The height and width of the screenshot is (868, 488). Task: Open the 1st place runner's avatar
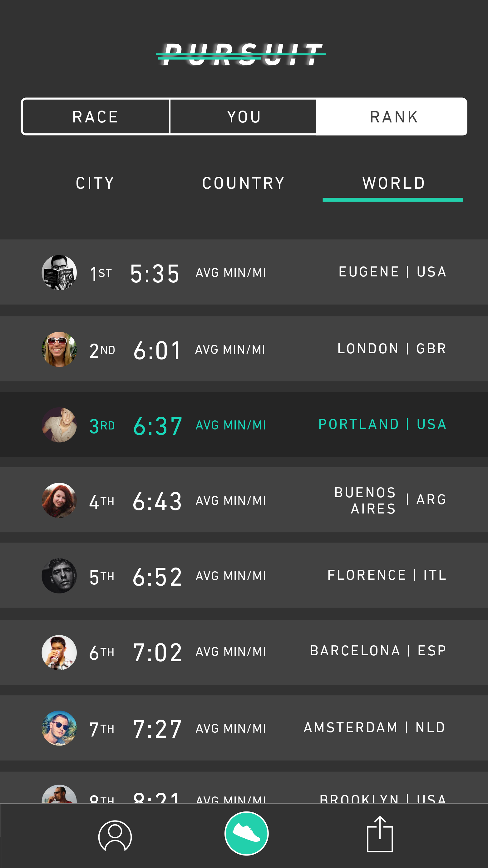pyautogui.click(x=59, y=273)
